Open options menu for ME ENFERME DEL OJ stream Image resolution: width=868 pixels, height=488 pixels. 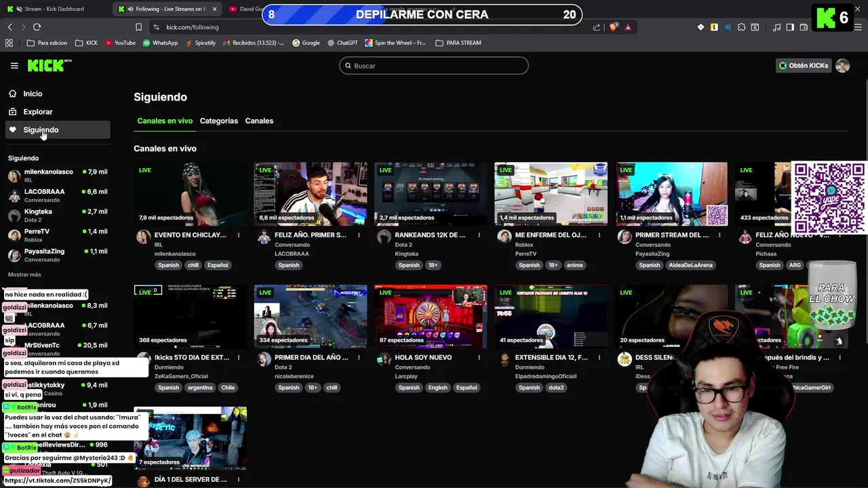coord(599,235)
